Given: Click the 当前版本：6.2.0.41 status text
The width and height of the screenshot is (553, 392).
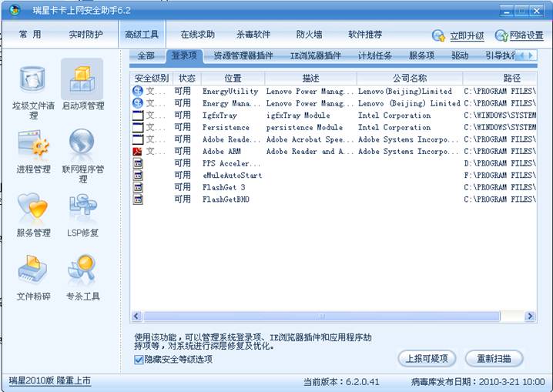Looking at the screenshot, I should tap(341, 382).
